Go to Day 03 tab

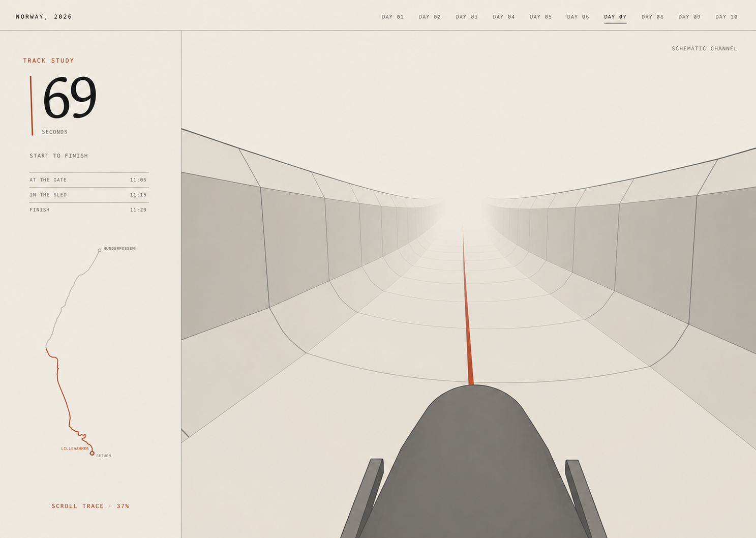[x=467, y=17]
